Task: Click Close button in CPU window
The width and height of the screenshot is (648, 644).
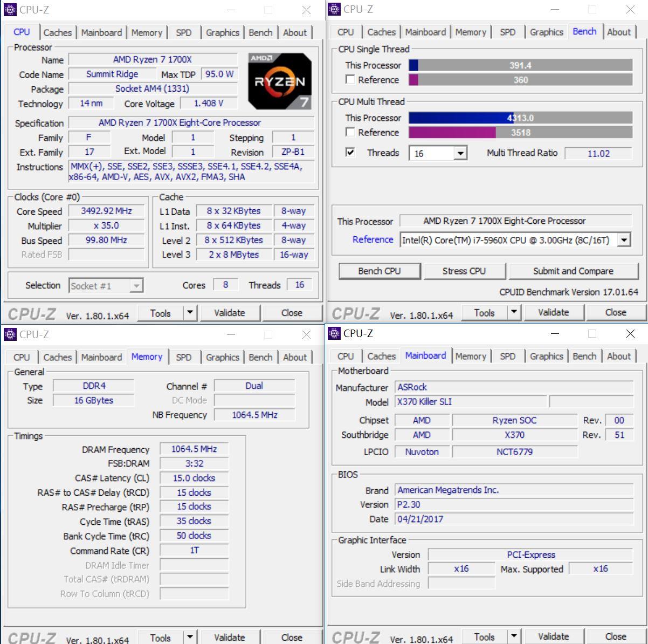Action: coord(292,313)
